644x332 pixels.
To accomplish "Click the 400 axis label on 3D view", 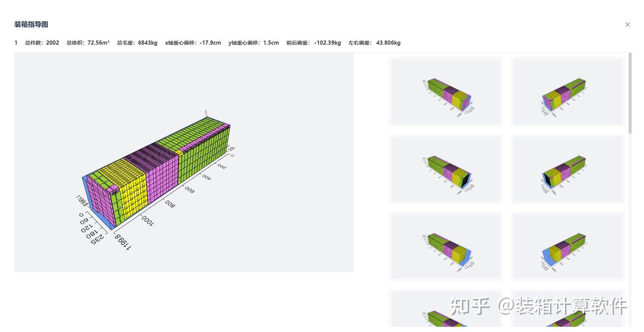I will (207, 177).
